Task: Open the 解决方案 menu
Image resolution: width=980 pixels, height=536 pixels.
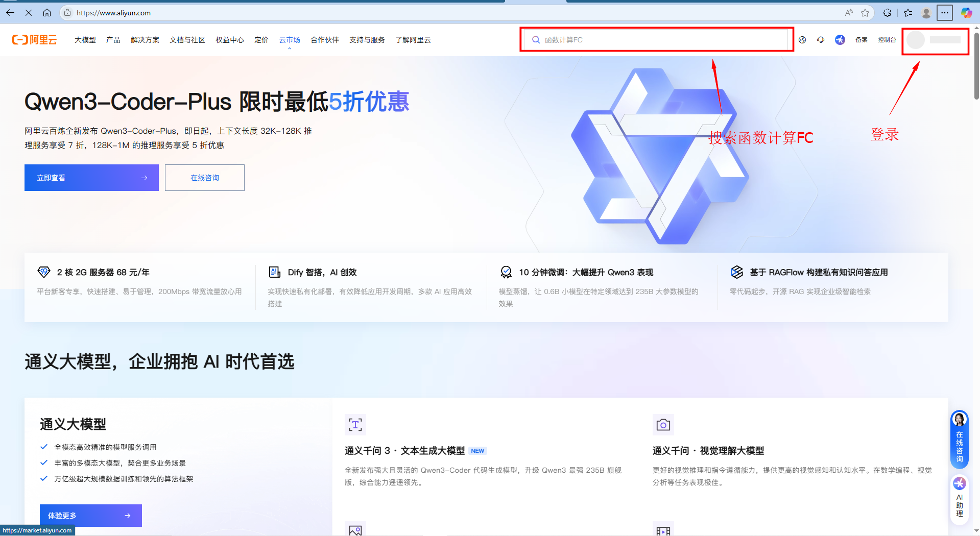Action: 145,40
